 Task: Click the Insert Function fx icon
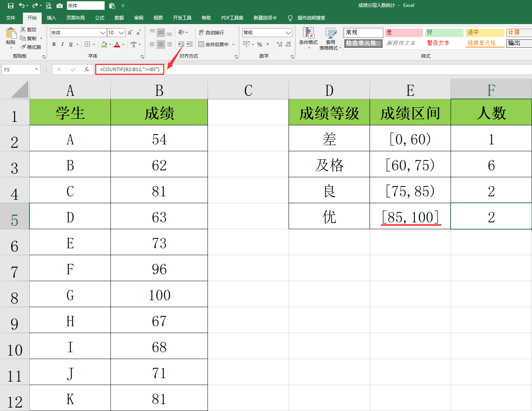point(87,70)
